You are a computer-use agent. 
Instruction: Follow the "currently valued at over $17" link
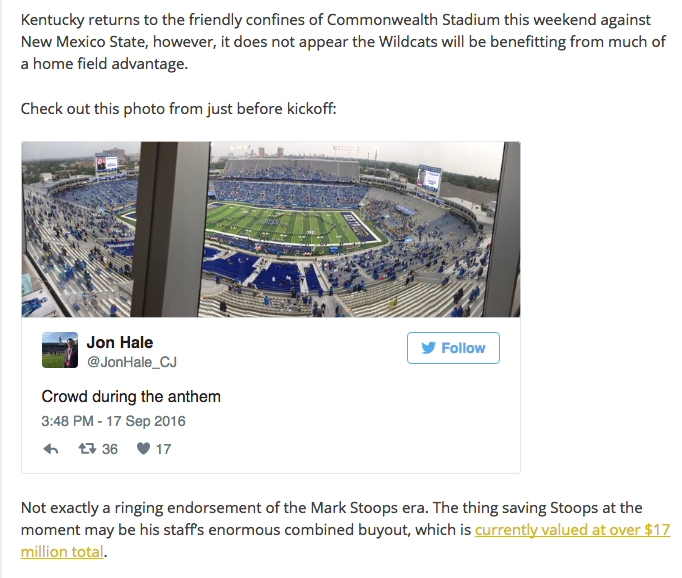572,530
